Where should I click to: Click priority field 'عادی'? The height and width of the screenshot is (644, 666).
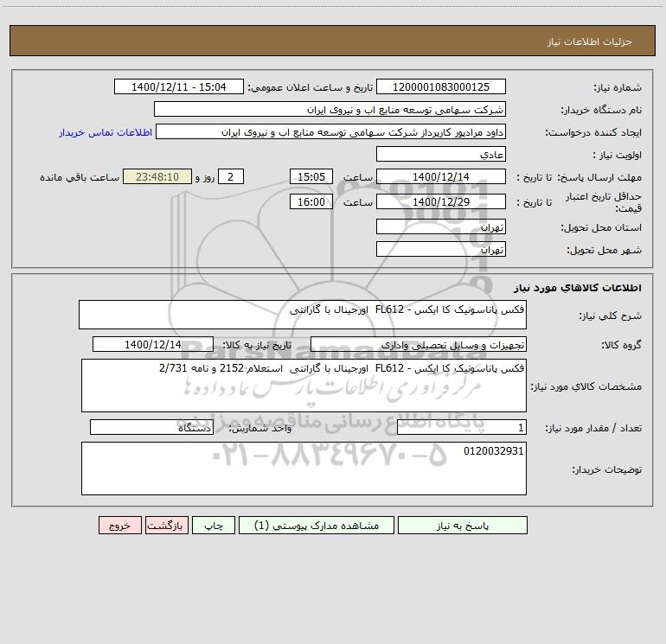tap(441, 154)
